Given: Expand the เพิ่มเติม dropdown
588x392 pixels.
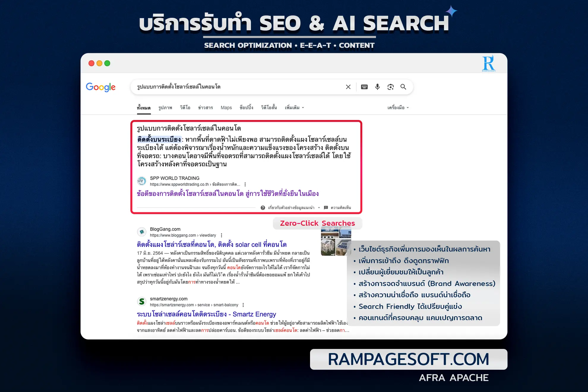Looking at the screenshot, I should coord(294,108).
